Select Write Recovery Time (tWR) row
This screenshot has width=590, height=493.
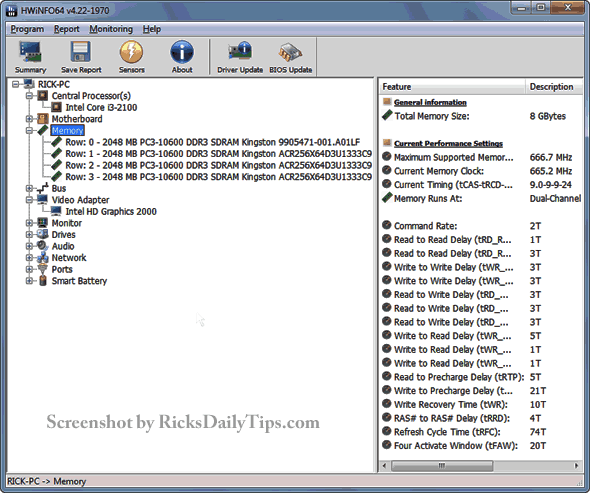tap(481, 404)
